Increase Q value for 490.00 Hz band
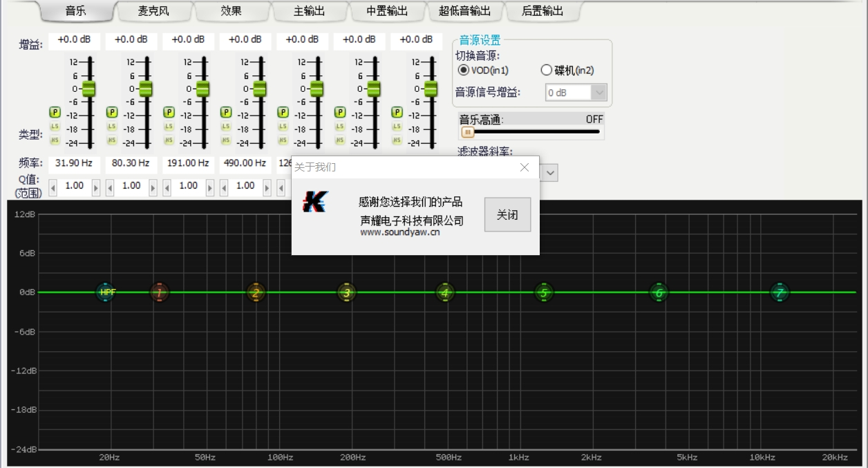The width and height of the screenshot is (868, 468). point(267,187)
